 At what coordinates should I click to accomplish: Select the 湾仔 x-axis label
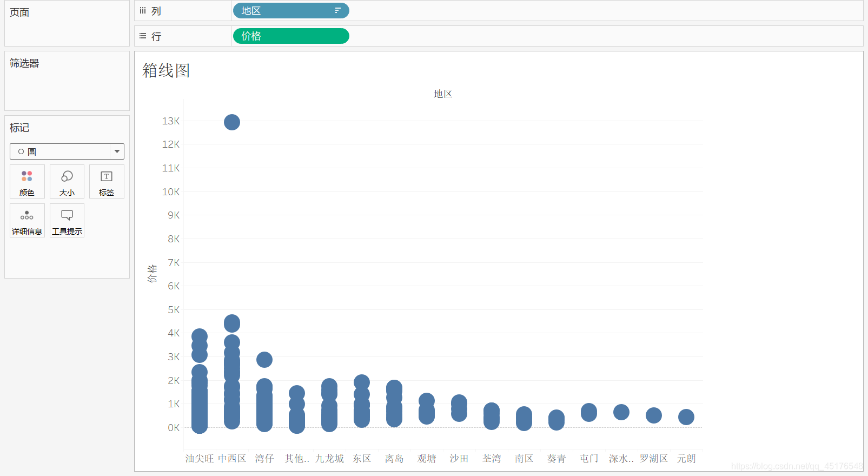(264, 458)
